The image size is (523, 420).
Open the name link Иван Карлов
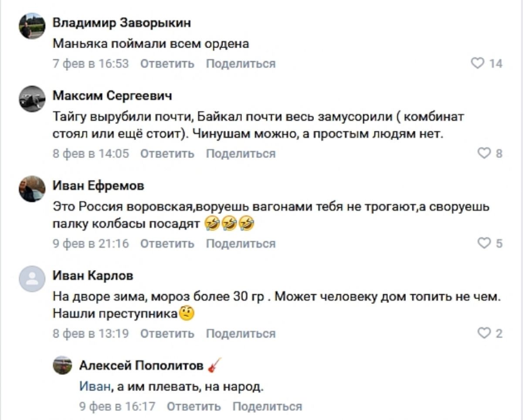point(93,275)
